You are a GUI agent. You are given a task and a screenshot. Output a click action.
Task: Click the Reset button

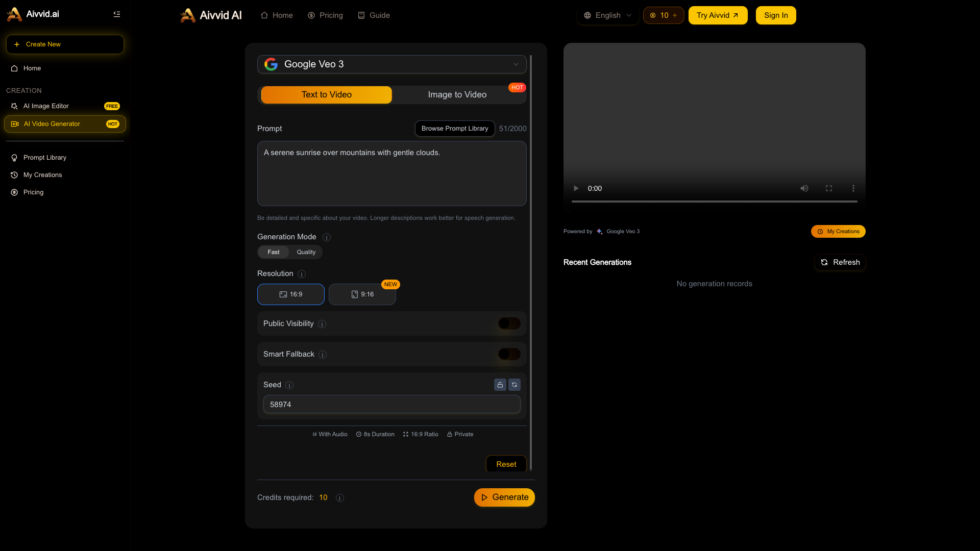pos(506,464)
